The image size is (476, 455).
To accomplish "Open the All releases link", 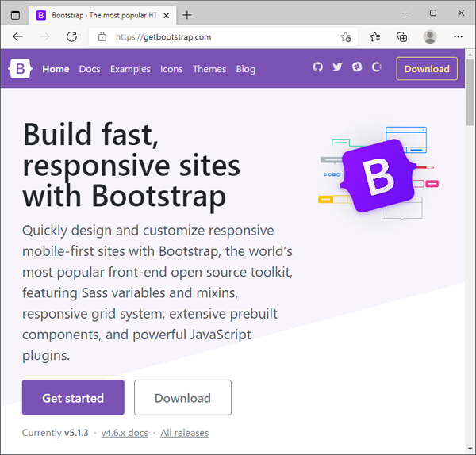I will 185,433.
